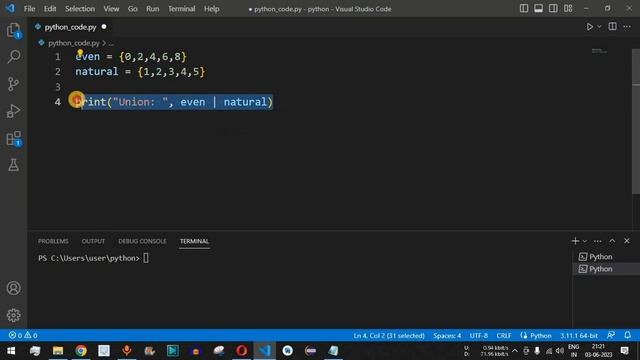Switch to the Debug Console tab
640x360 pixels.
pos(142,241)
